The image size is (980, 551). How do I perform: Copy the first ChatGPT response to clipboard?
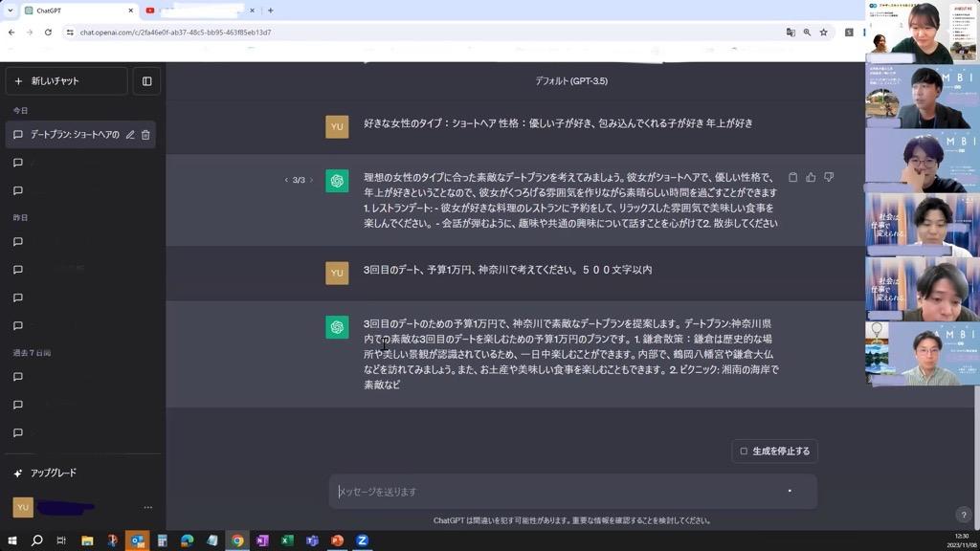tap(792, 178)
